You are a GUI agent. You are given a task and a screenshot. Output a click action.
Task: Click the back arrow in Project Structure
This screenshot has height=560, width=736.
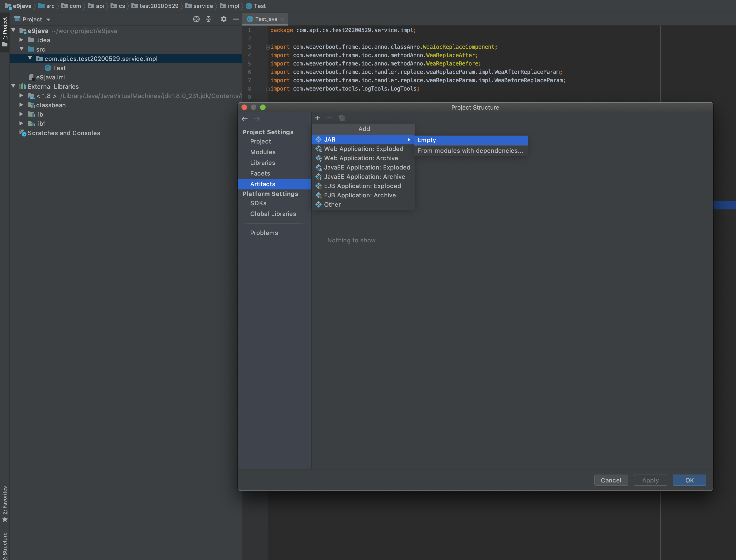[245, 119]
